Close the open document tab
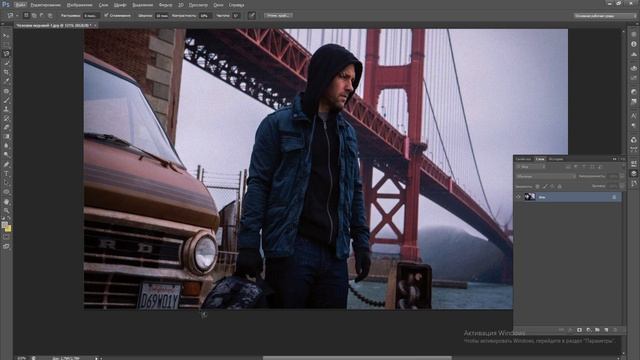This screenshot has height=360, width=640. (x=95, y=25)
